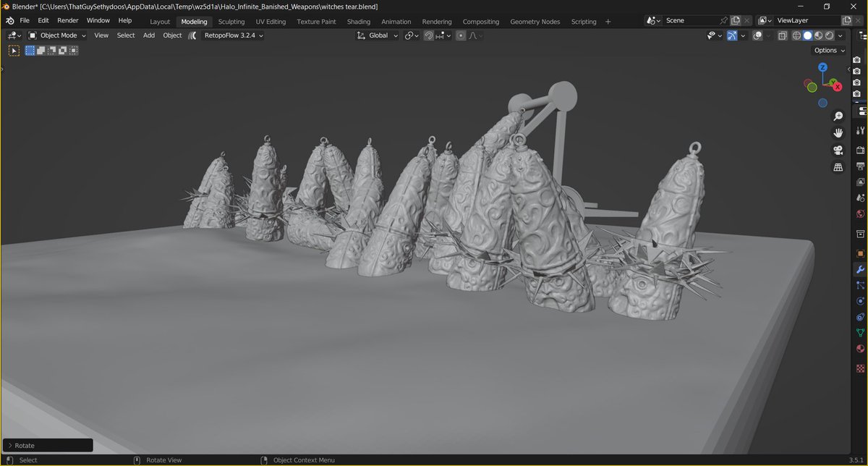
Task: Edit the ViewLayer name field
Action: [x=807, y=21]
